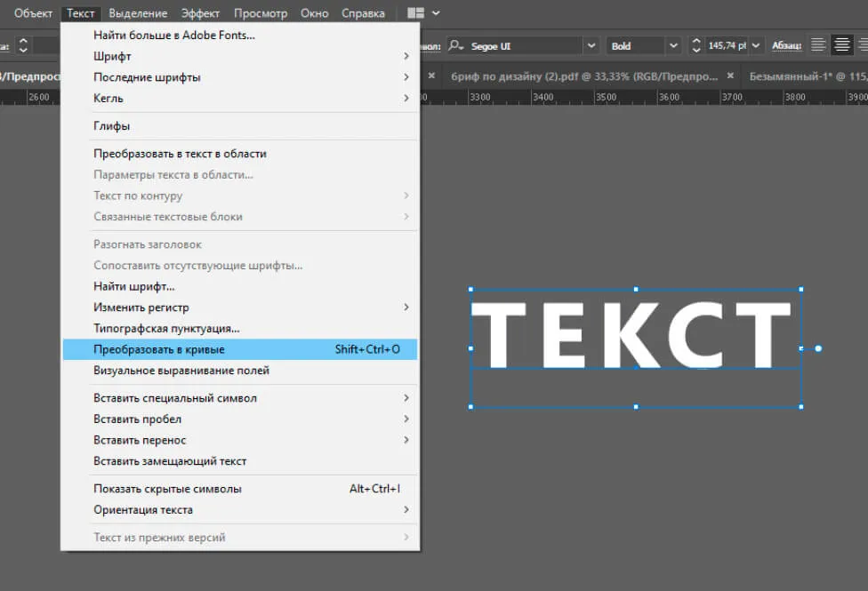Screen dimensions: 868x591
Task: Click the font size input field
Action: tap(727, 45)
